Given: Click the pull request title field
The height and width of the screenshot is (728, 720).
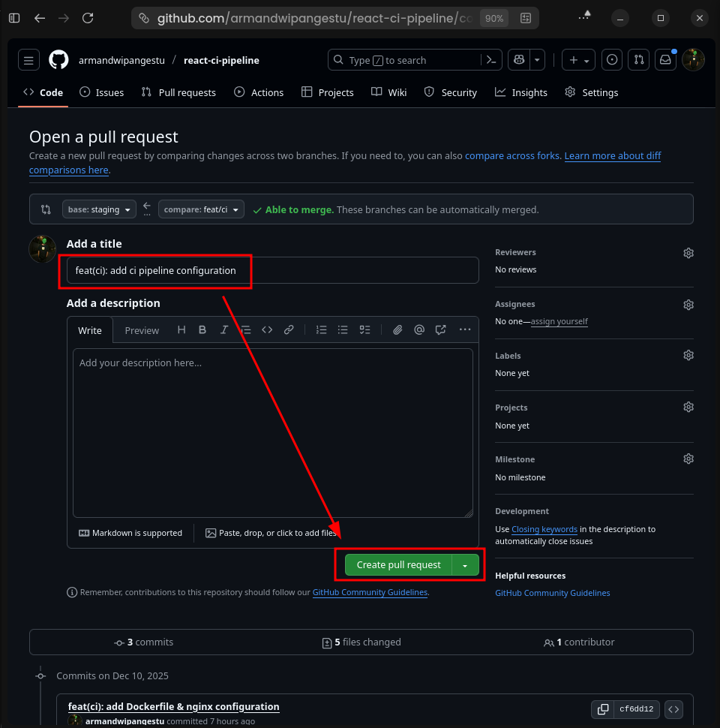Looking at the screenshot, I should pos(272,270).
